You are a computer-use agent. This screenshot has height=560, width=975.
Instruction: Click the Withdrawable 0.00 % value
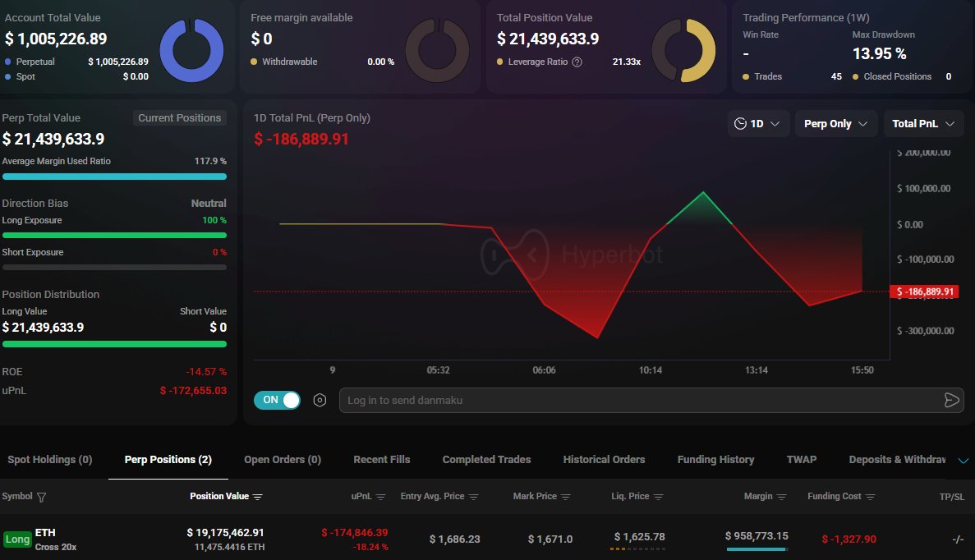[380, 62]
